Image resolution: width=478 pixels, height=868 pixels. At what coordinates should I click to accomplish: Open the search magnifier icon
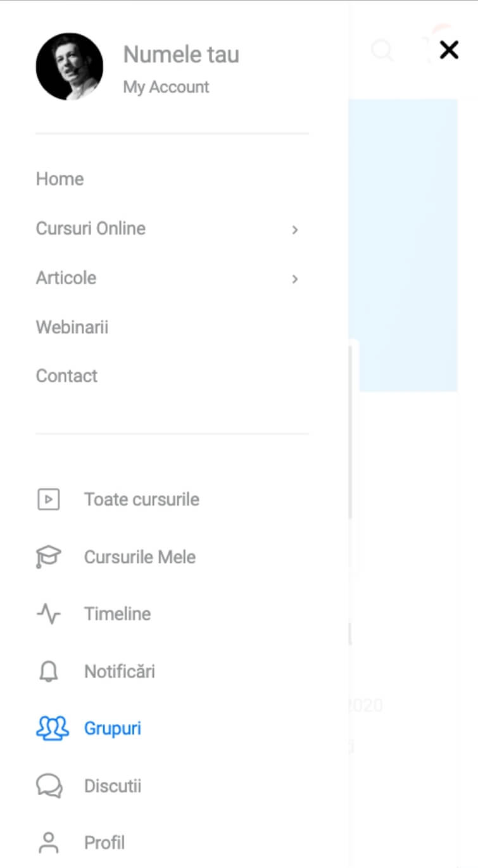pyautogui.click(x=382, y=51)
